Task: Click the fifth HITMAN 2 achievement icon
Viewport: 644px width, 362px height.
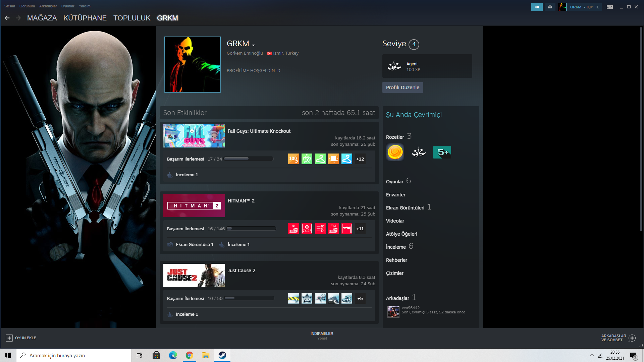Action: coord(347,229)
